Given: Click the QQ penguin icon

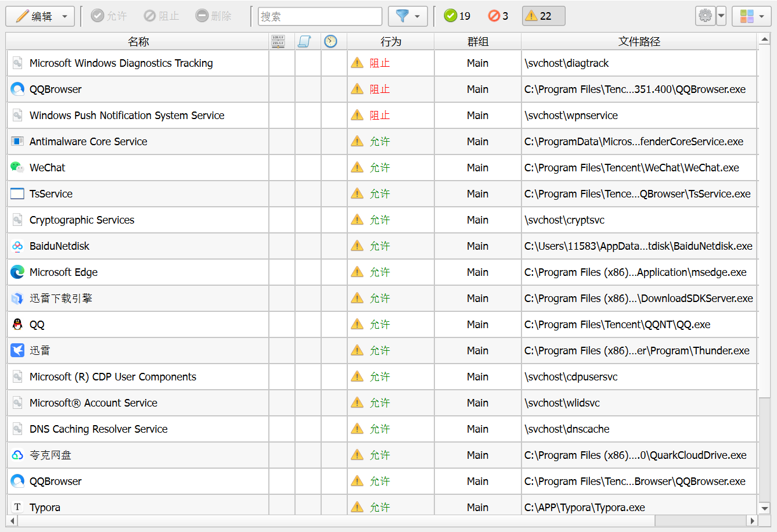Looking at the screenshot, I should point(17,324).
